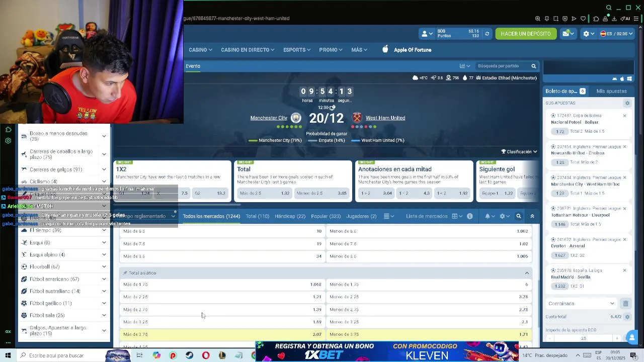Open the market settings gear dropdown
The height and width of the screenshot is (362, 644).
tap(504, 216)
